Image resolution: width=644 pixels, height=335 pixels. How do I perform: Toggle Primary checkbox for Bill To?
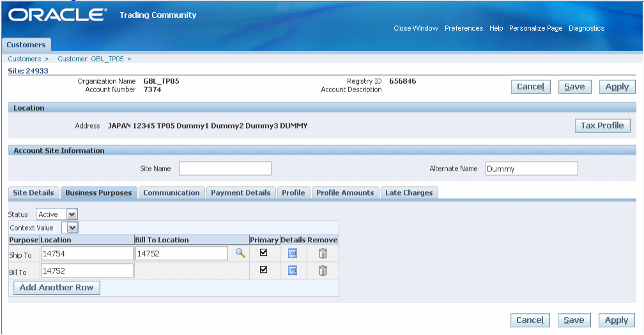264,270
